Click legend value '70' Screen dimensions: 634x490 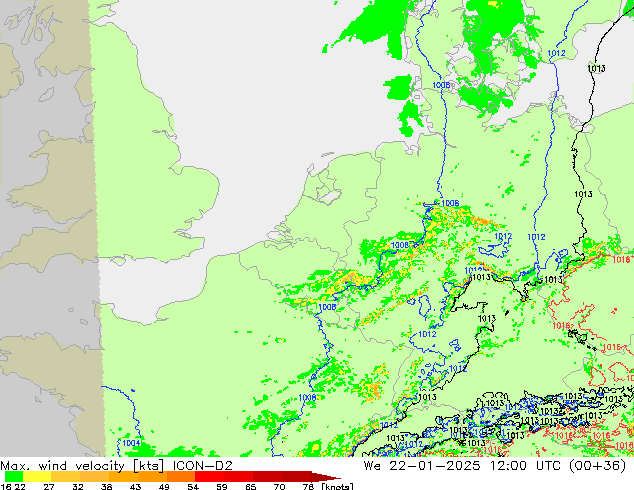pos(279,486)
